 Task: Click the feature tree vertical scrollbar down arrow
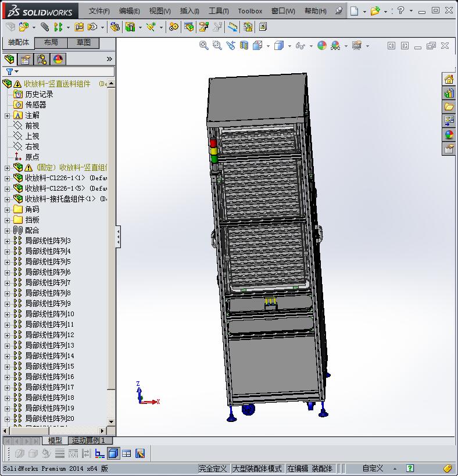pyautogui.click(x=111, y=421)
